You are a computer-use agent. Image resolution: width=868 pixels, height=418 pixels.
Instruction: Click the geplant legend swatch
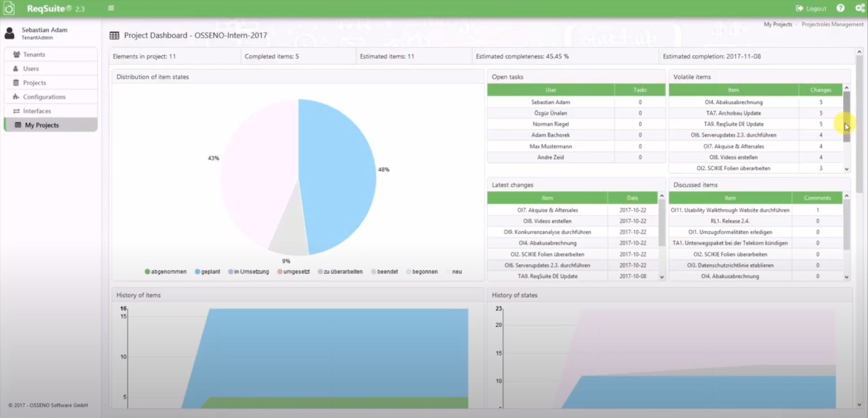[x=198, y=272]
